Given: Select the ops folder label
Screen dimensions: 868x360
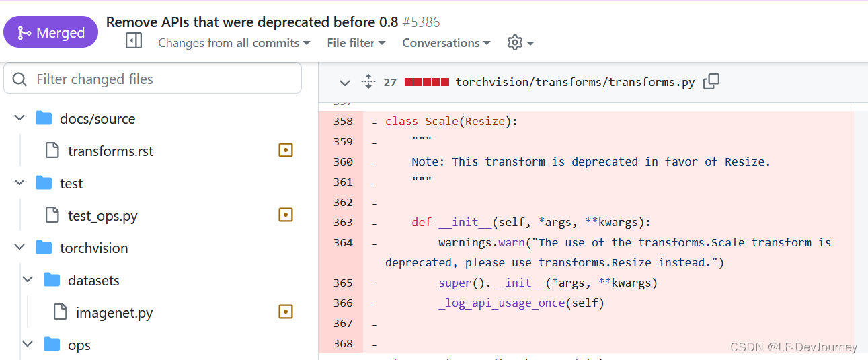Looking at the screenshot, I should [x=79, y=345].
